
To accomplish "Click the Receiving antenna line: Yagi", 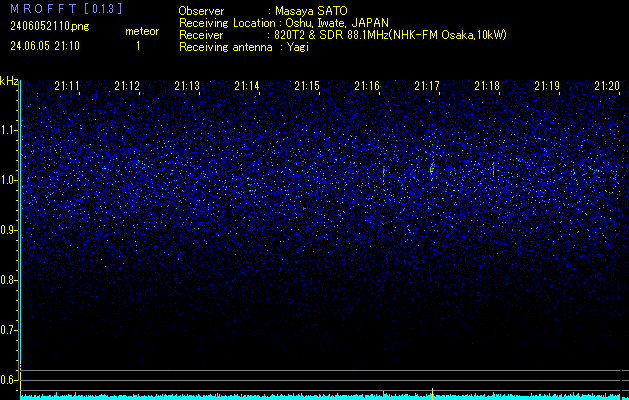I will [x=244, y=47].
